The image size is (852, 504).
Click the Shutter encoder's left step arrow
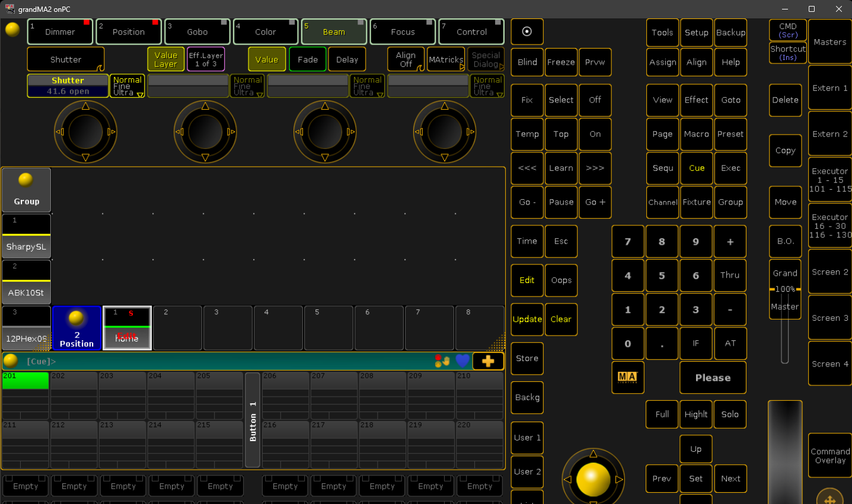(x=59, y=132)
